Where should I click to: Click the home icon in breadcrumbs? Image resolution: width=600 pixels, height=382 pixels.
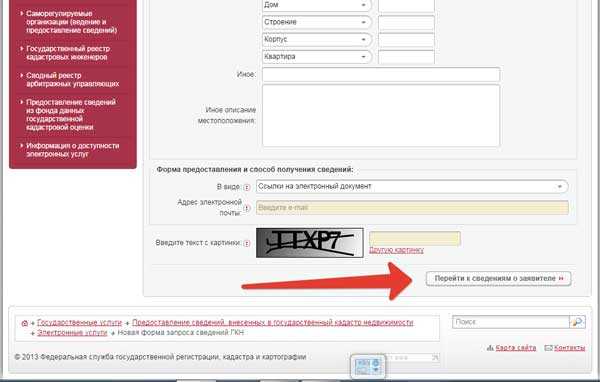pyautogui.click(x=25, y=323)
